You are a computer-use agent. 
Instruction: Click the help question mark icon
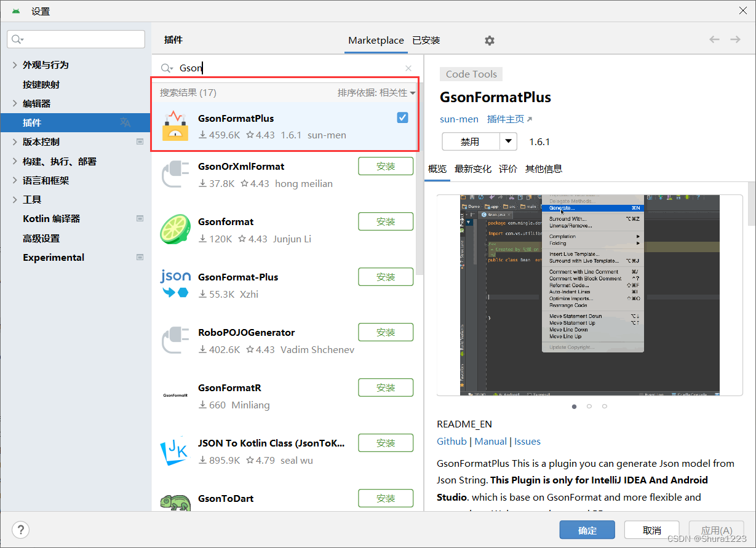[x=20, y=530]
